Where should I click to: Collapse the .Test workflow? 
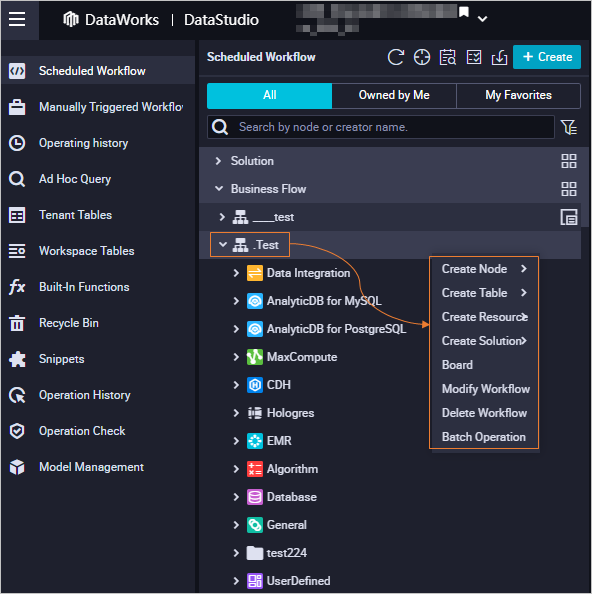point(223,245)
